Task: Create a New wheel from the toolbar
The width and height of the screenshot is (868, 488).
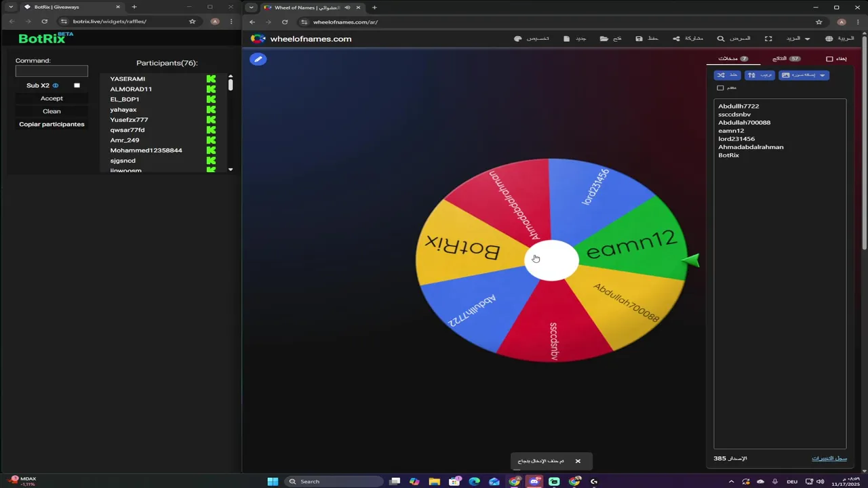Action: 575,39
